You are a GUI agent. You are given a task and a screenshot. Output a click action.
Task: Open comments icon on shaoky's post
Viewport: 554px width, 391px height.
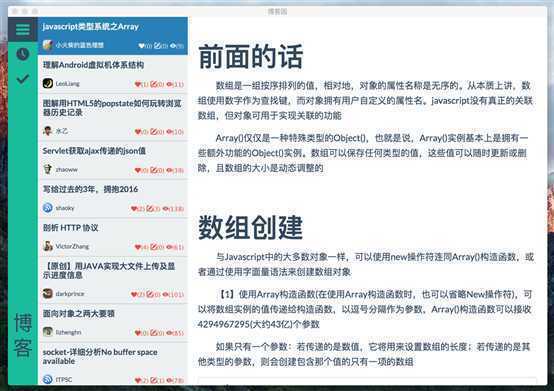(149, 209)
